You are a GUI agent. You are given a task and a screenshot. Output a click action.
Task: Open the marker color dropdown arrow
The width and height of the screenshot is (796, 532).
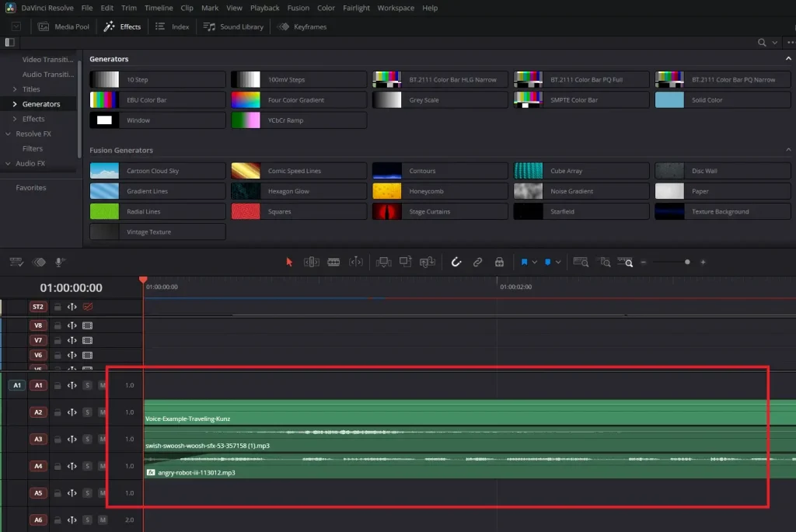[x=558, y=263]
